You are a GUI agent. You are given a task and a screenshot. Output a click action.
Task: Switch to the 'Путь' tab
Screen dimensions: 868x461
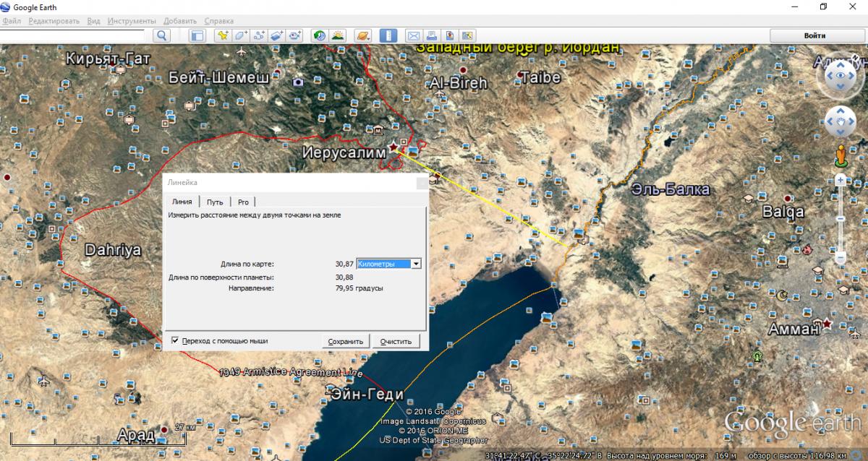tap(215, 202)
